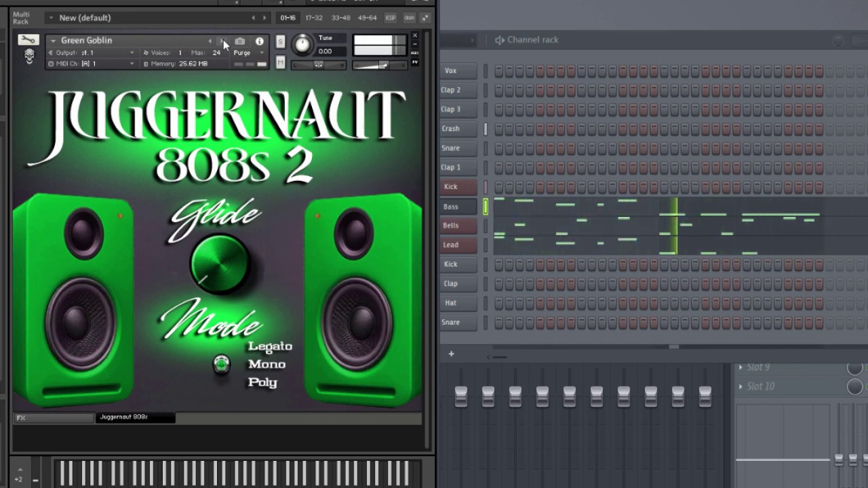868x488 pixels.
Task: Toggle small aux sends on instrument strip
Action: 415,53
